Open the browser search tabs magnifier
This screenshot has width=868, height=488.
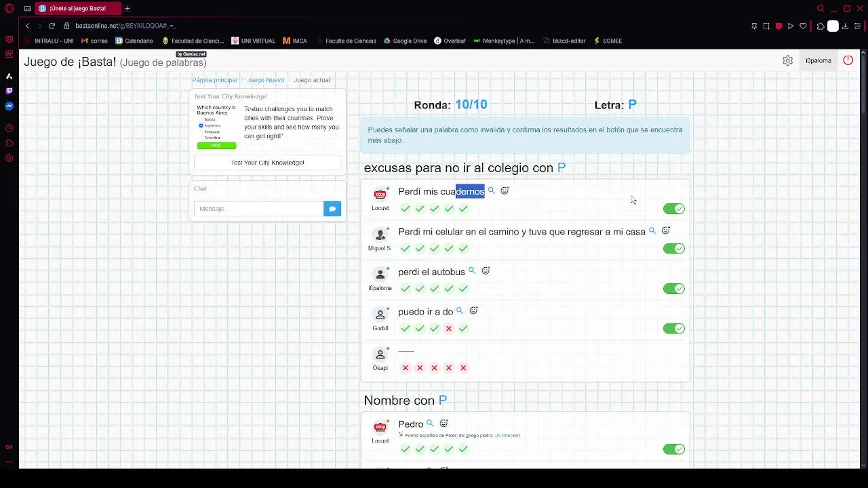click(x=821, y=8)
